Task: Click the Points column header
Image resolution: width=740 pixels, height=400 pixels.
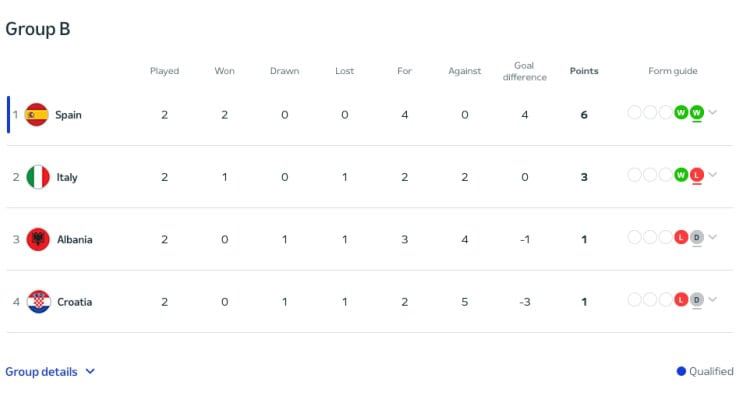Action: click(584, 71)
